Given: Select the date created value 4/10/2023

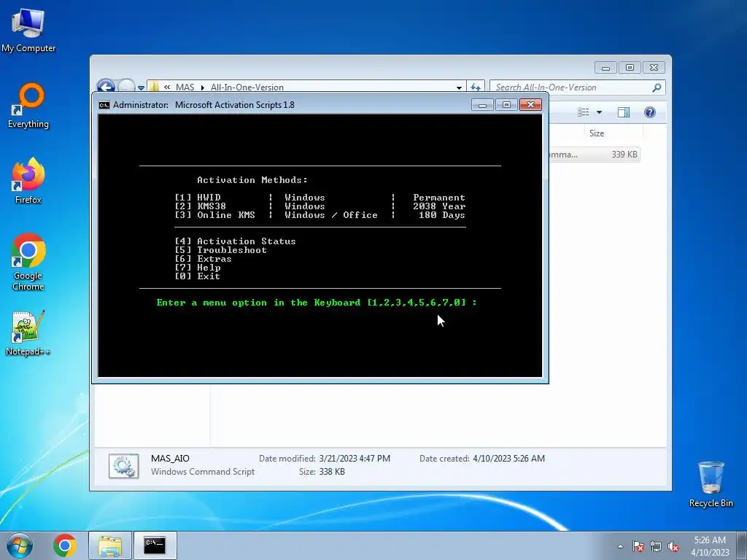Looking at the screenshot, I should tap(508, 459).
